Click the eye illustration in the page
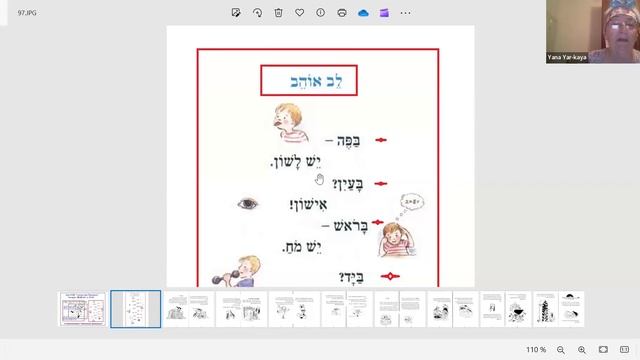Image resolution: width=640 pixels, height=360 pixels. [248, 203]
